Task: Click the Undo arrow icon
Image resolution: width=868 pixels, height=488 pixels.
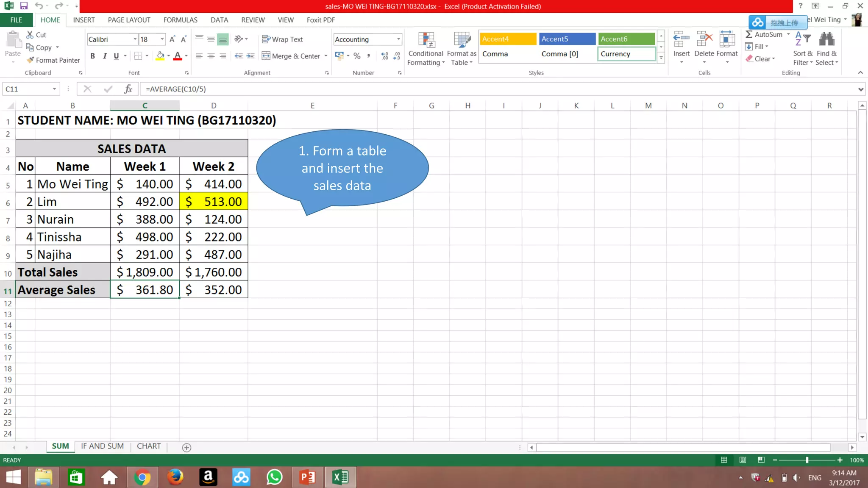Action: pyautogui.click(x=39, y=6)
